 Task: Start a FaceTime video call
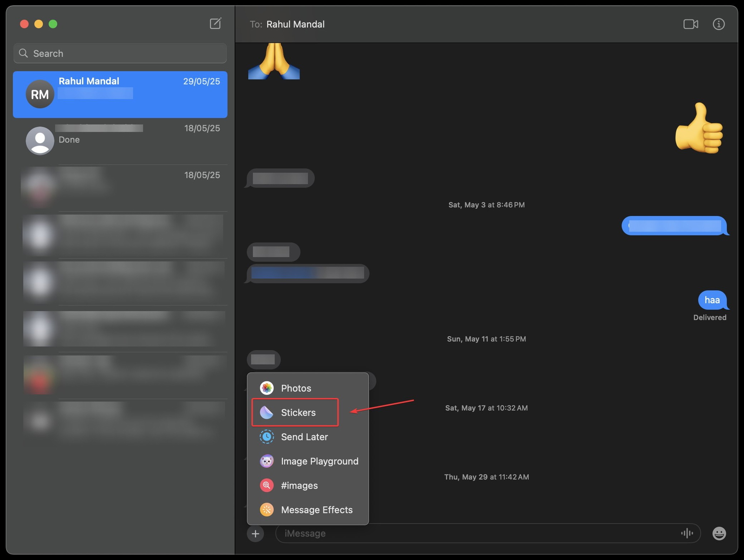691,24
